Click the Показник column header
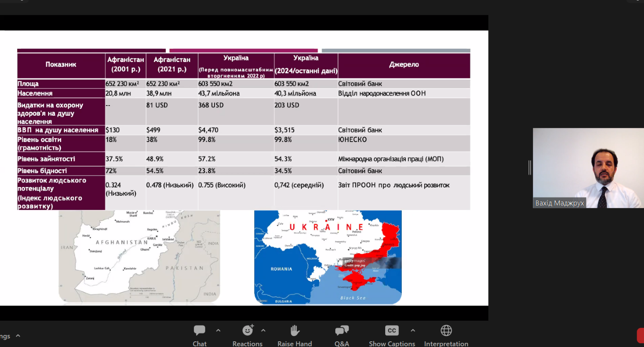 click(x=61, y=64)
